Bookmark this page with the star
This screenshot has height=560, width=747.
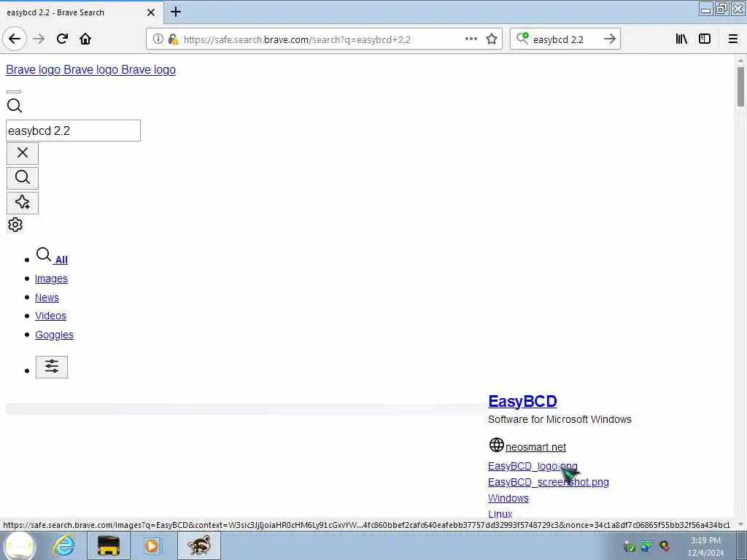click(492, 39)
